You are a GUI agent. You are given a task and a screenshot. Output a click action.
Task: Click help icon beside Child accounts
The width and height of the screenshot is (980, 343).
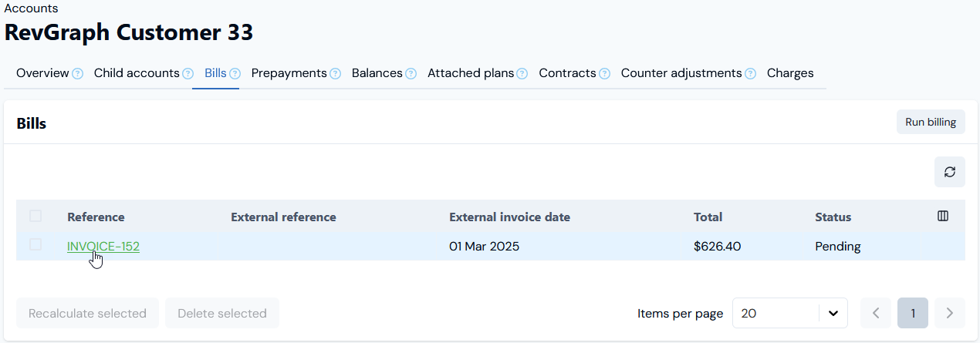188,74
